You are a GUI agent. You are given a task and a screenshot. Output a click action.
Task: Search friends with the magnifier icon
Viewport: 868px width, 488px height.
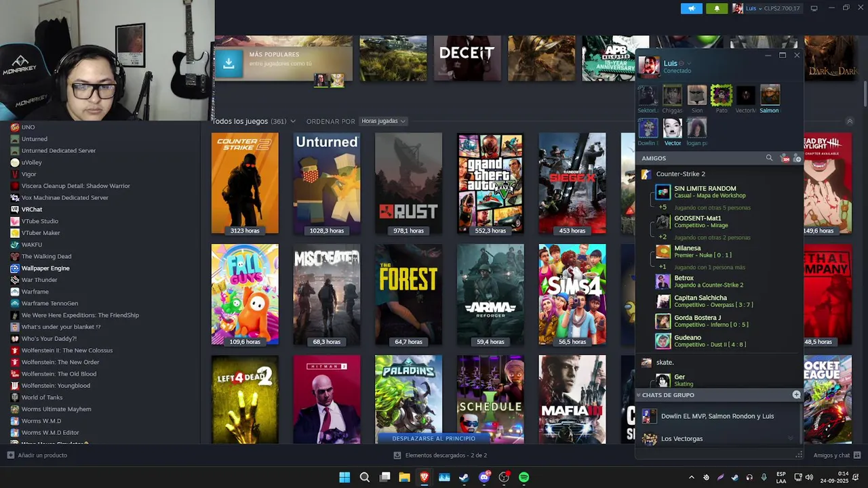pyautogui.click(x=769, y=158)
